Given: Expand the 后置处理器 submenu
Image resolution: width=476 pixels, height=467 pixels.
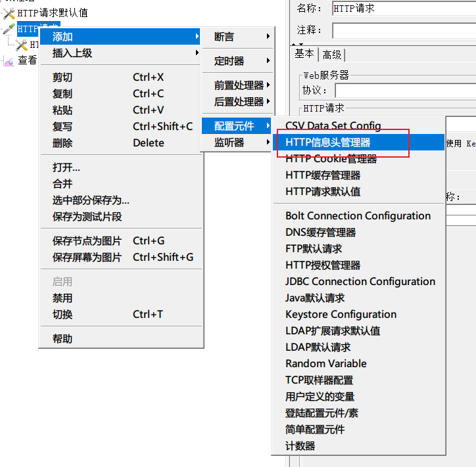Looking at the screenshot, I should click(x=238, y=102).
